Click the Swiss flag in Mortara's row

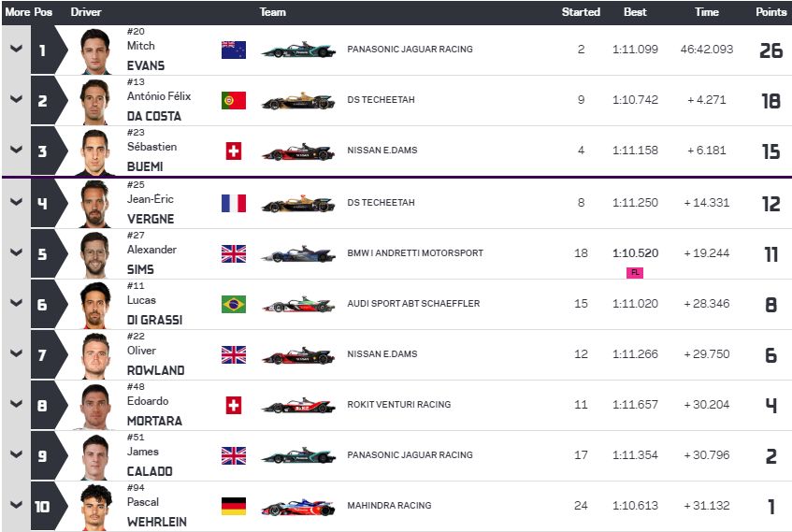click(x=234, y=405)
